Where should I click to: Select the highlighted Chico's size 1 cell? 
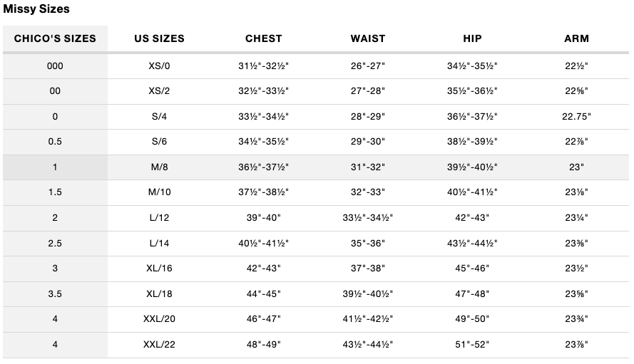click(55, 167)
